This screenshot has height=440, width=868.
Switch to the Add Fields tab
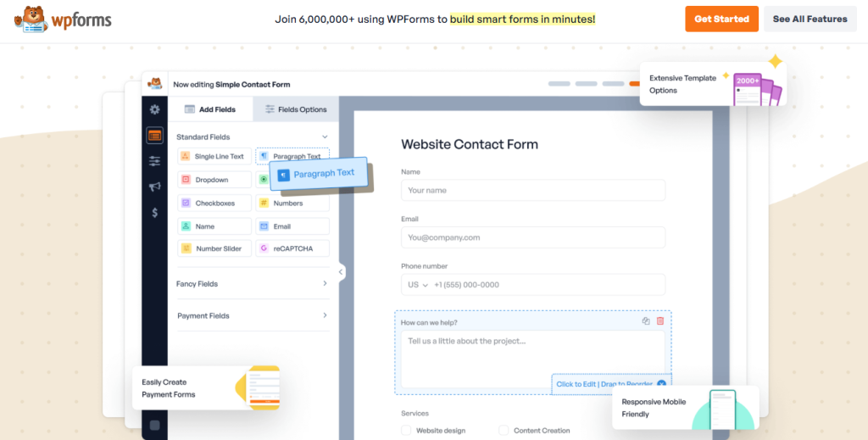pyautogui.click(x=210, y=109)
